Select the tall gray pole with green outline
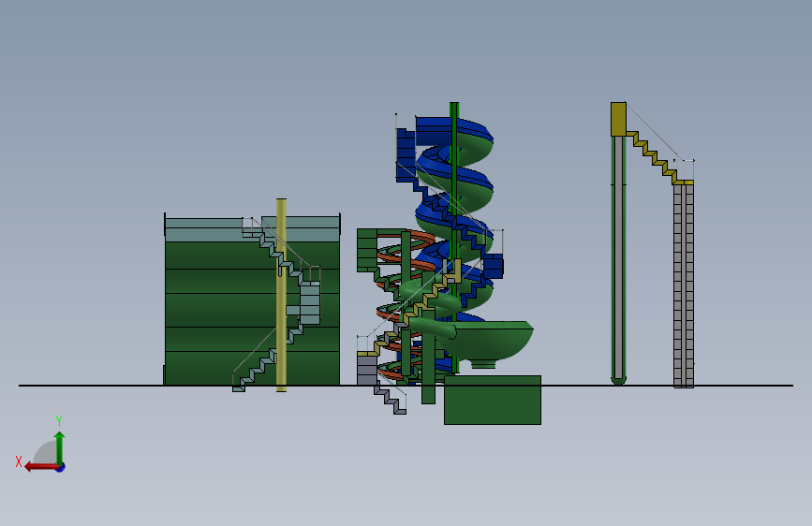The height and width of the screenshot is (526, 812). pyautogui.click(x=618, y=259)
